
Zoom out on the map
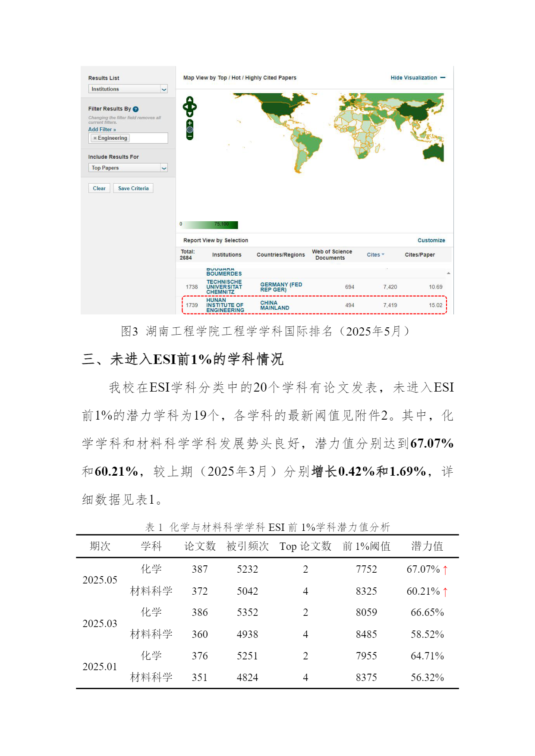190,137
